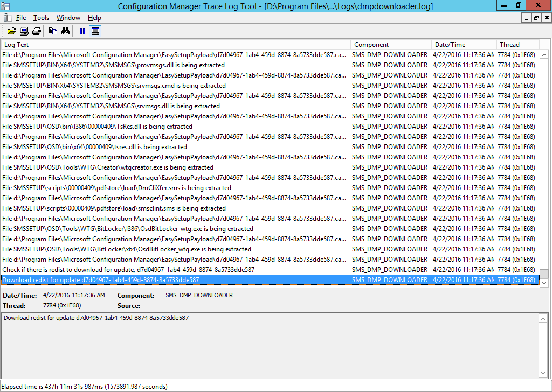Open the Help menu

click(x=94, y=18)
